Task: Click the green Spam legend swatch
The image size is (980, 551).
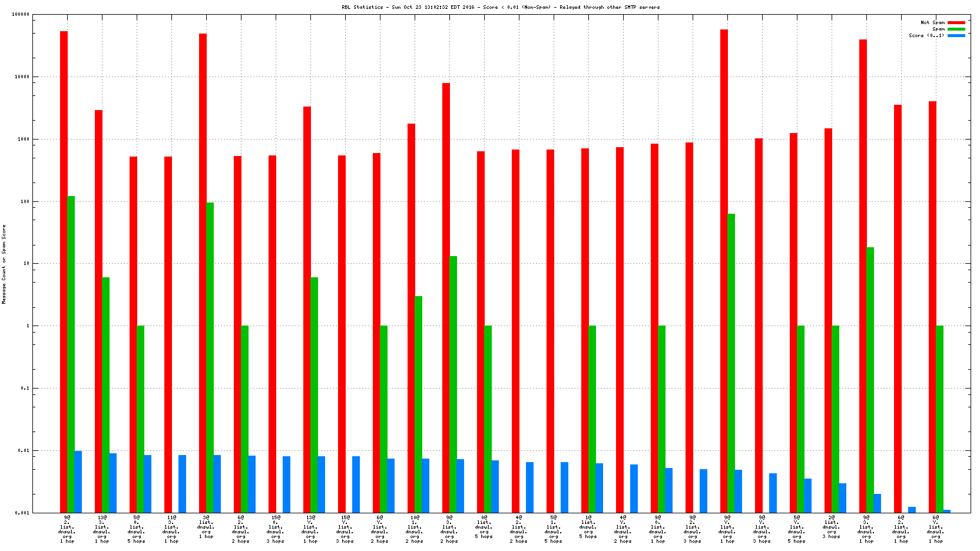Action: coord(956,29)
